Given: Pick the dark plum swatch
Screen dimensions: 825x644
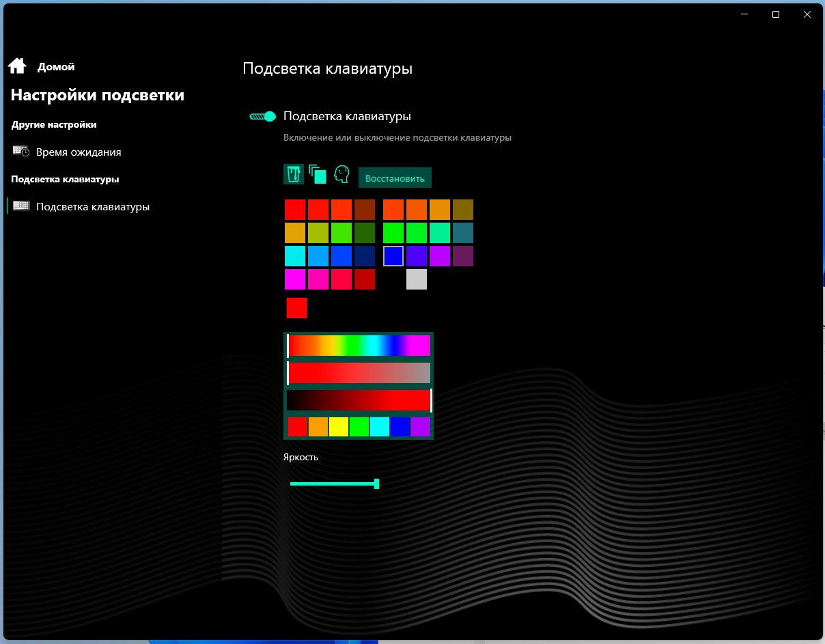Looking at the screenshot, I should pos(463,256).
